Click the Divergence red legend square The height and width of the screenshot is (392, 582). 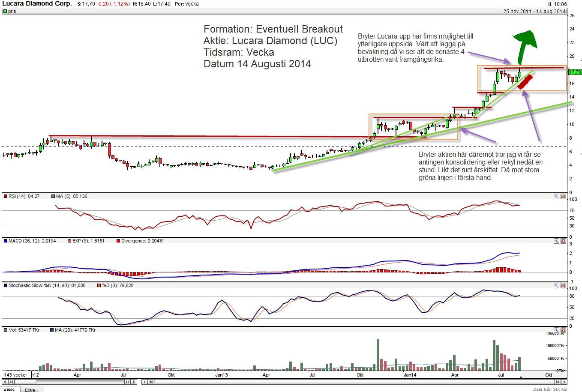click(x=118, y=241)
